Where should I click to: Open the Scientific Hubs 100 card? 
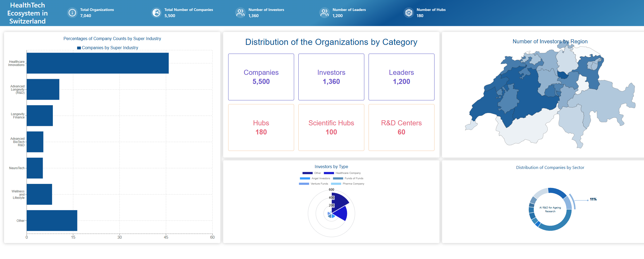point(331,127)
